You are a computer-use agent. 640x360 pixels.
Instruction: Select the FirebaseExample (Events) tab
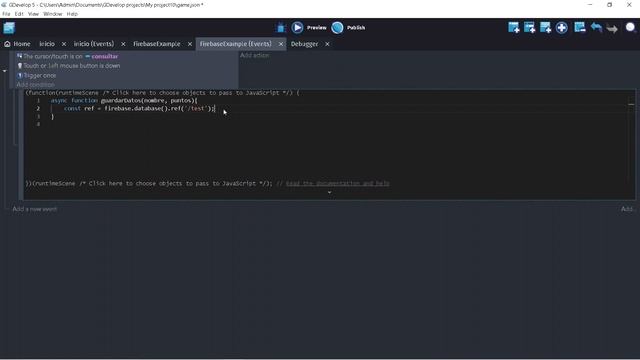(x=236, y=44)
